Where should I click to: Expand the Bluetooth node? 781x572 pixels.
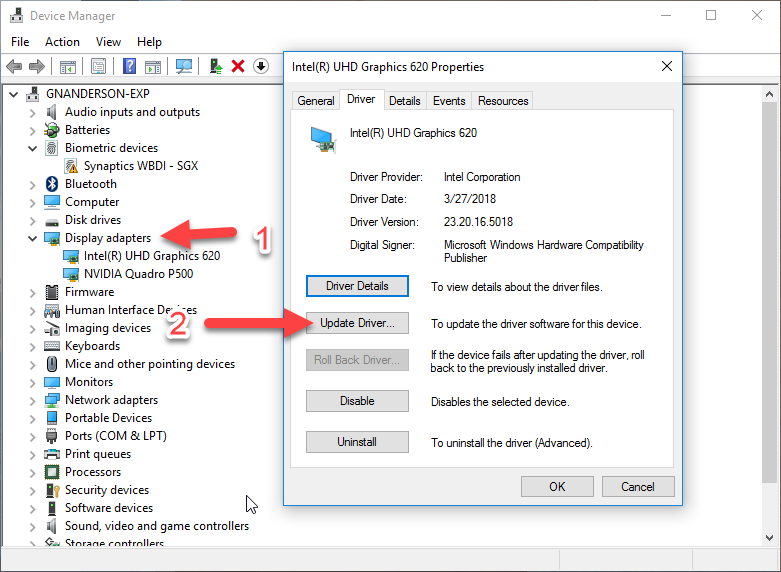[32, 185]
